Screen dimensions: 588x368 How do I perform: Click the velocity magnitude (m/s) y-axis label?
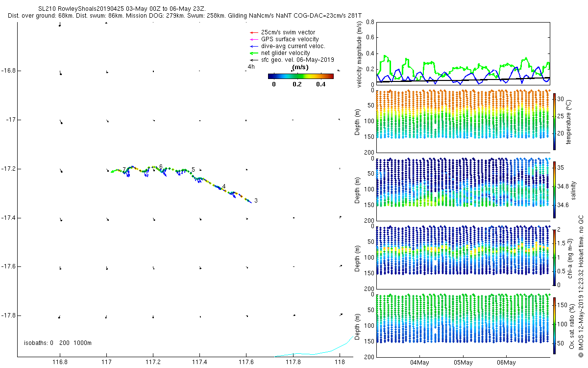[360, 54]
